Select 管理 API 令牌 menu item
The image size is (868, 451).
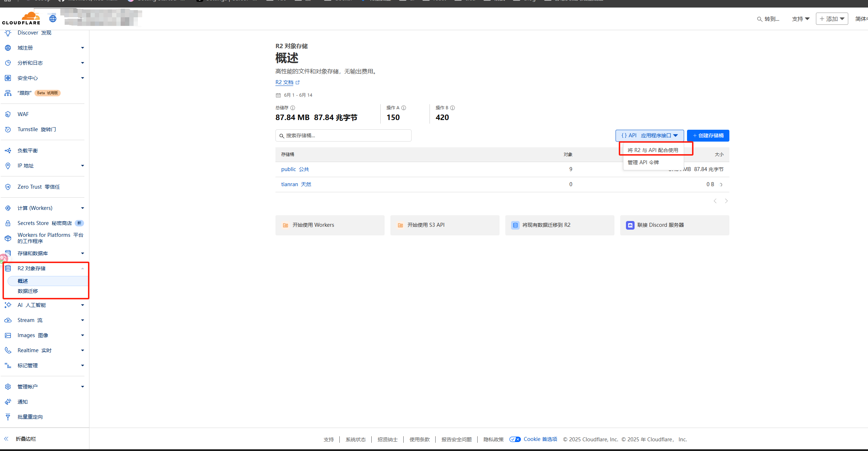pyautogui.click(x=643, y=162)
